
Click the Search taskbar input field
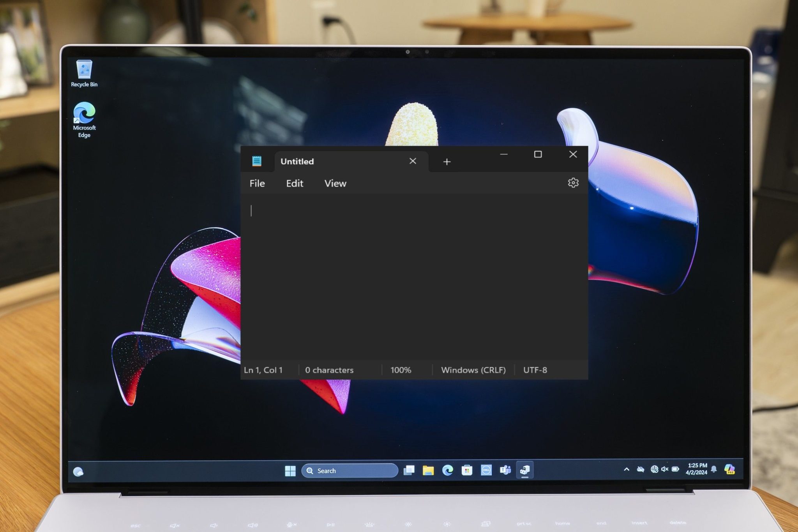point(350,470)
